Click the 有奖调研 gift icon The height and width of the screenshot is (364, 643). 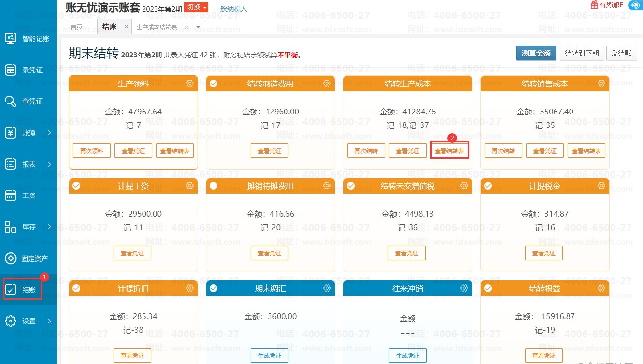[x=594, y=5]
